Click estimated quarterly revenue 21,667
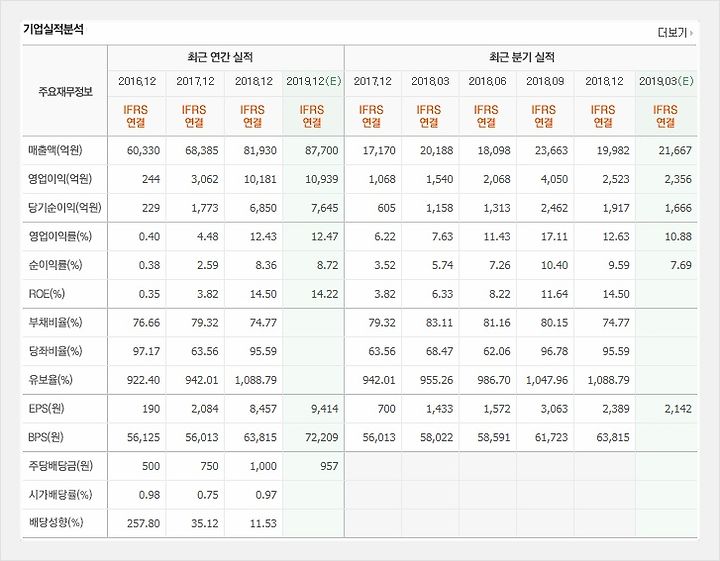This screenshot has height=561, width=720. (x=675, y=151)
